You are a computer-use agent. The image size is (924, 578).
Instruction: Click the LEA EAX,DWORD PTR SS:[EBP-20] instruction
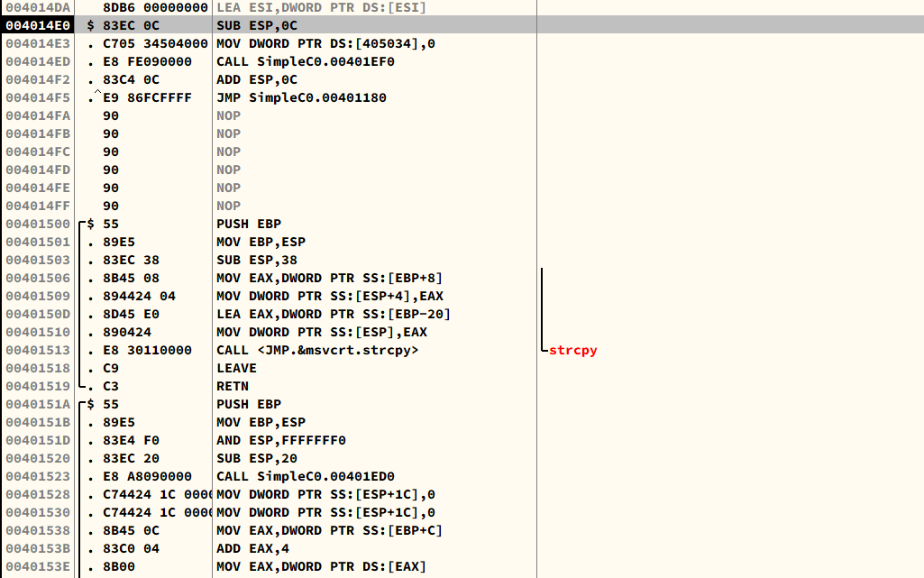pos(333,314)
